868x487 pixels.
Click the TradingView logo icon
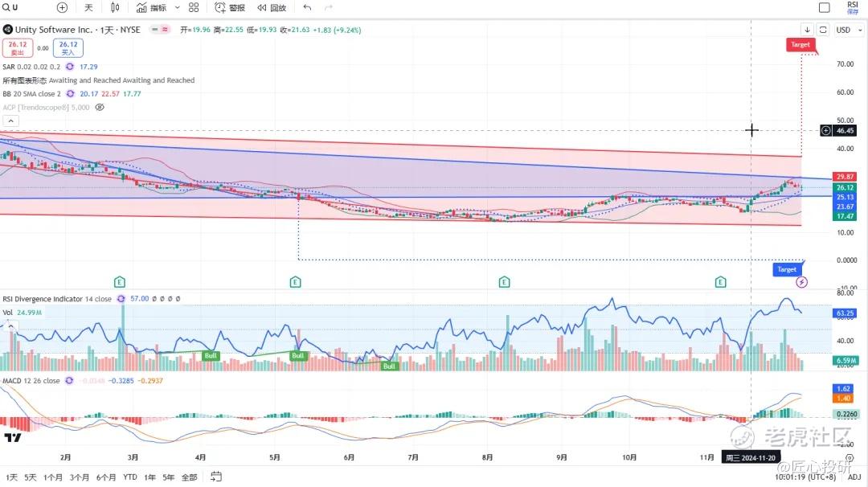point(13,437)
